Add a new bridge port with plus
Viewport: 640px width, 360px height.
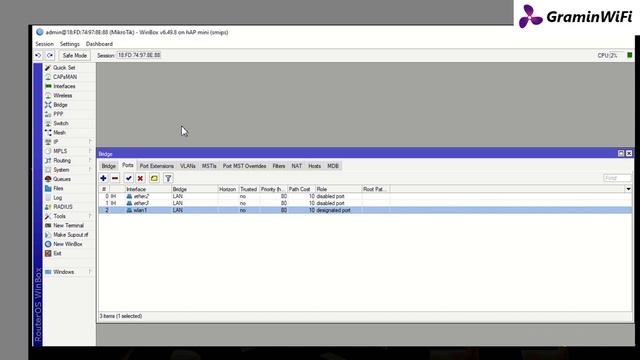pos(103,178)
